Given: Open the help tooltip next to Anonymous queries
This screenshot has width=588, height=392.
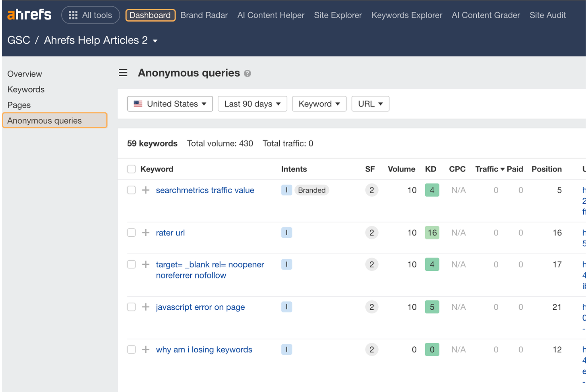Looking at the screenshot, I should (248, 73).
